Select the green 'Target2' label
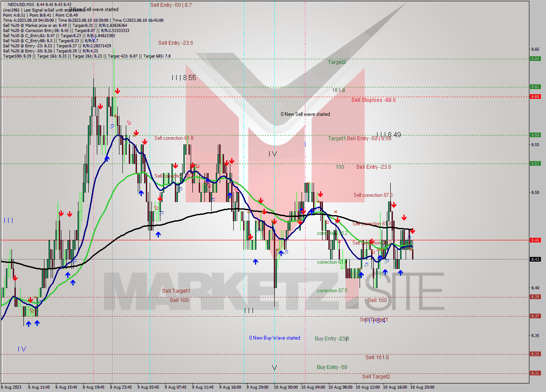 tap(337, 62)
